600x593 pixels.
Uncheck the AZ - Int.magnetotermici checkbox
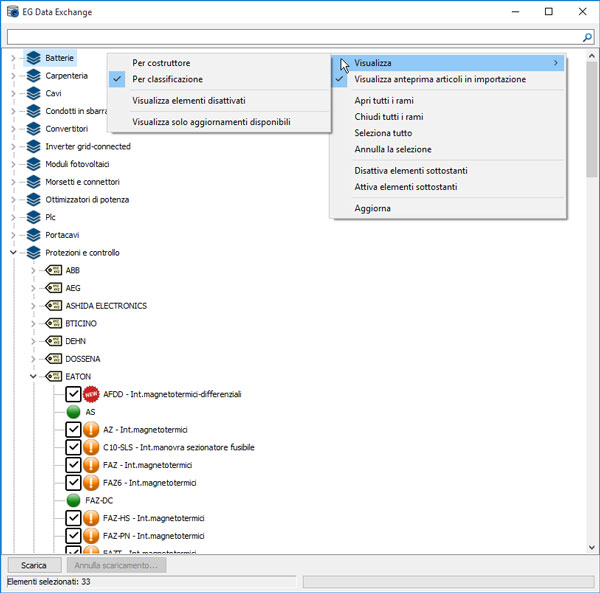tap(73, 430)
